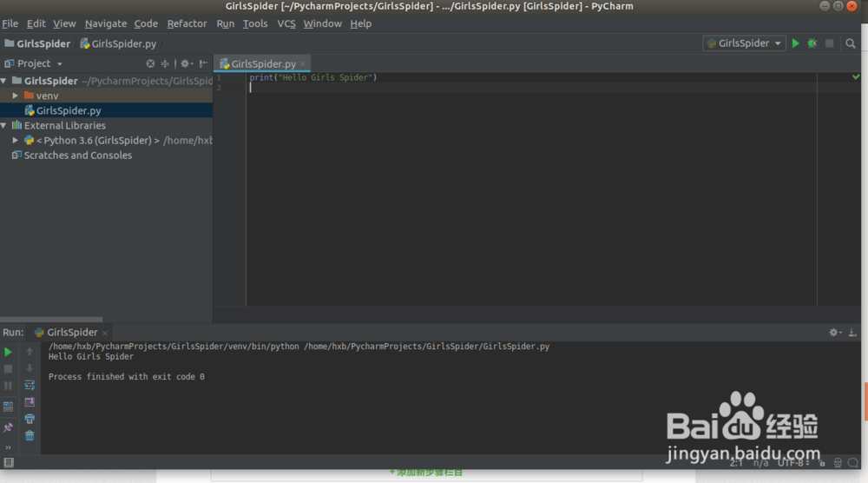Viewport: 868px width, 483px height.
Task: Pin the Run tab
Action: (x=9, y=427)
